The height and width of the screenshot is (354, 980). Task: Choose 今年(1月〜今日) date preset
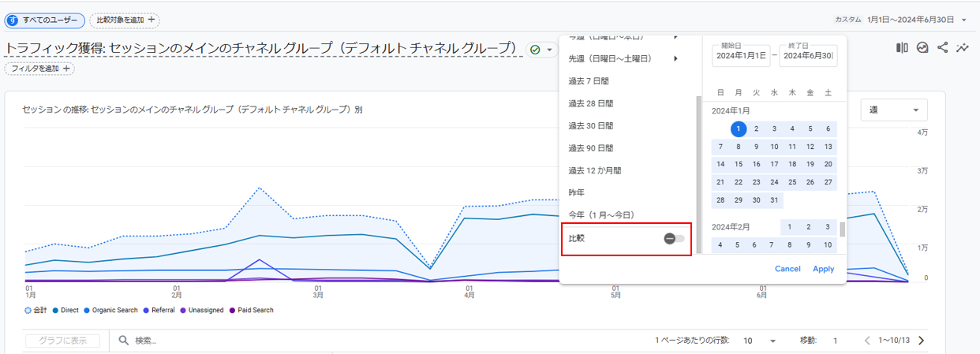[x=601, y=214]
